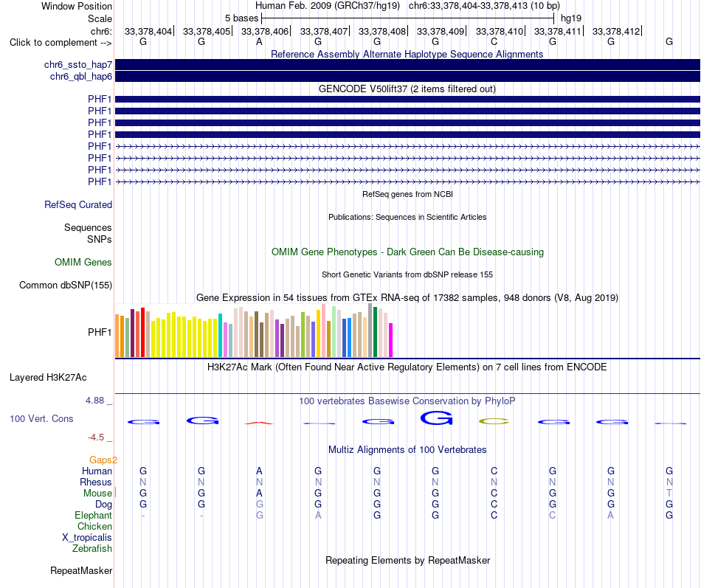The height and width of the screenshot is (588, 701).
Task: Click the Publications track title
Action: click(407, 218)
